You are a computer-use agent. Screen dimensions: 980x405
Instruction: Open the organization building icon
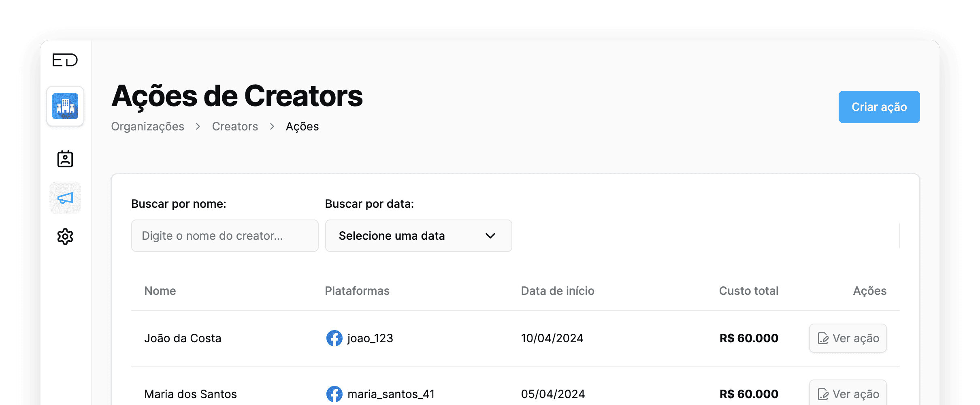tap(65, 106)
